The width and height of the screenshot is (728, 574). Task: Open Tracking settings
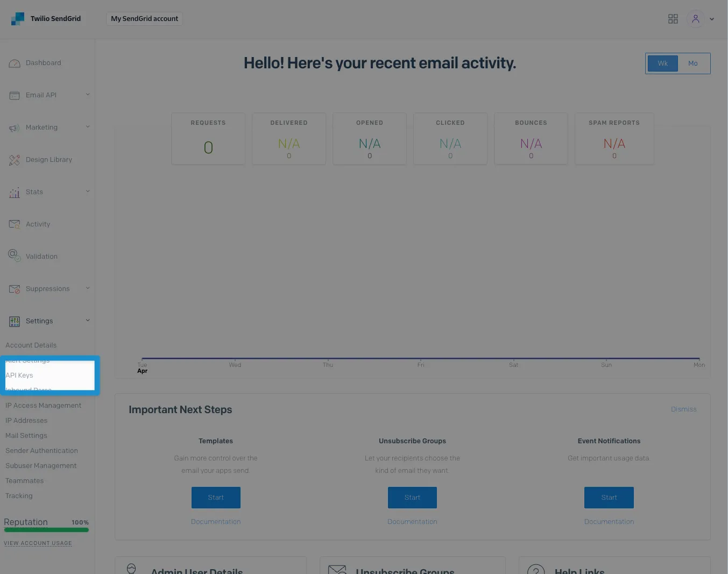click(x=19, y=496)
